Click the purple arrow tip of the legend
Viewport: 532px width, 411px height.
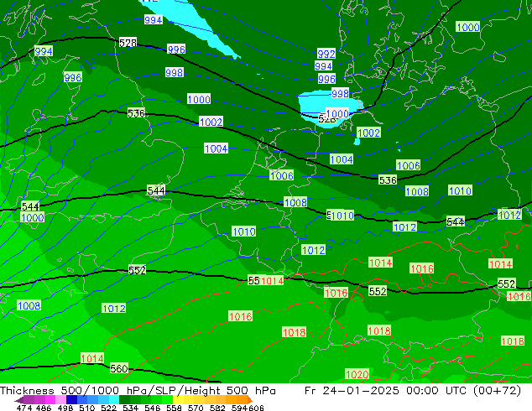click(18, 400)
